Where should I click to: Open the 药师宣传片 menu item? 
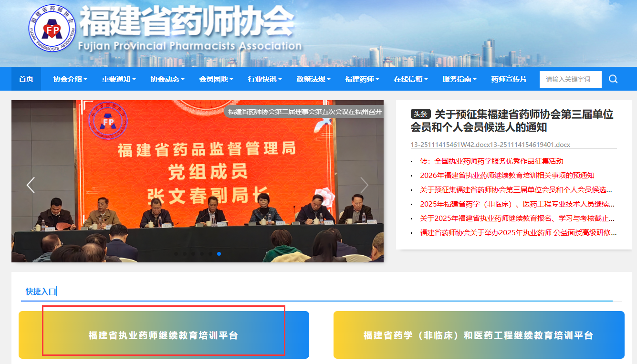coord(509,79)
